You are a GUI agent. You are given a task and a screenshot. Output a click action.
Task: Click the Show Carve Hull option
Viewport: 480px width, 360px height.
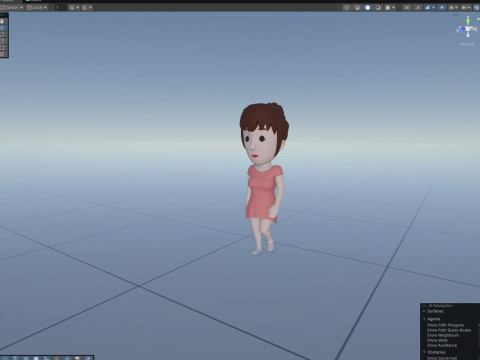pyautogui.click(x=442, y=358)
